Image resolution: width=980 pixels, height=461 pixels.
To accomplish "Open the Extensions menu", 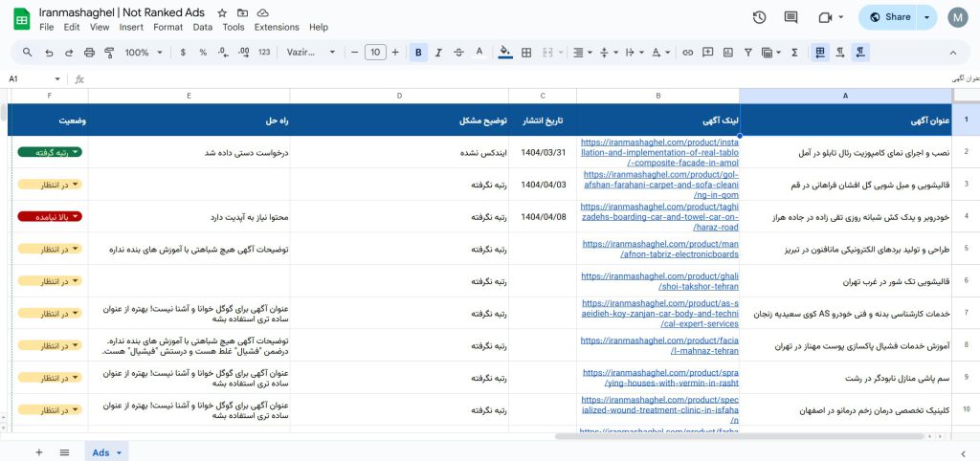I will (277, 28).
